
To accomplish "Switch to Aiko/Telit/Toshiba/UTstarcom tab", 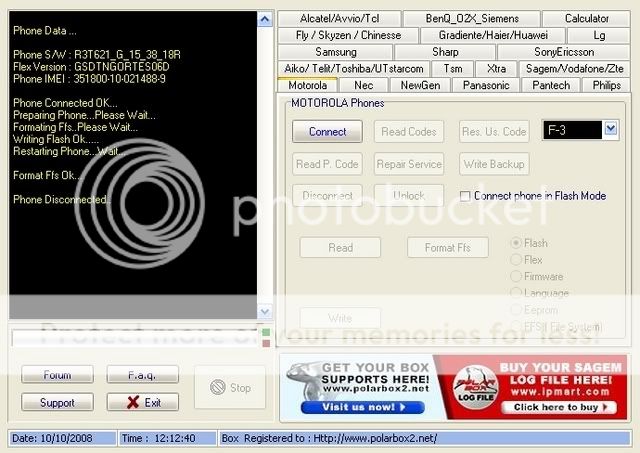I will [353, 69].
